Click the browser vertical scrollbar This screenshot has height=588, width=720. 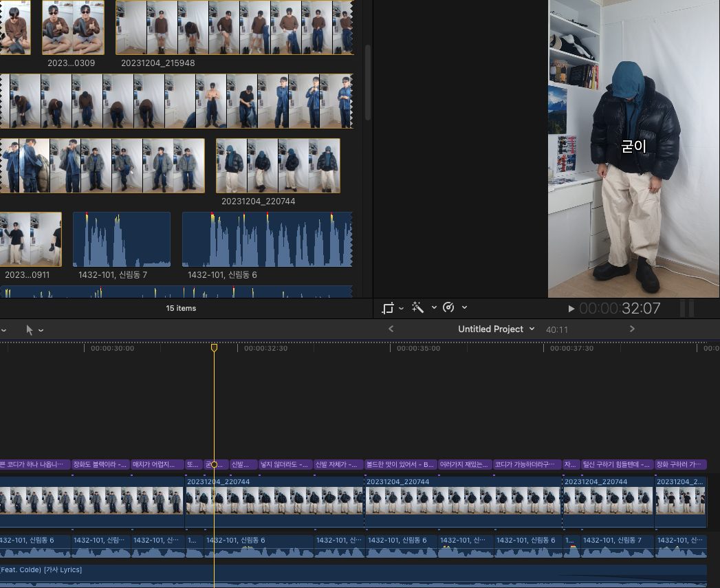coord(368,83)
